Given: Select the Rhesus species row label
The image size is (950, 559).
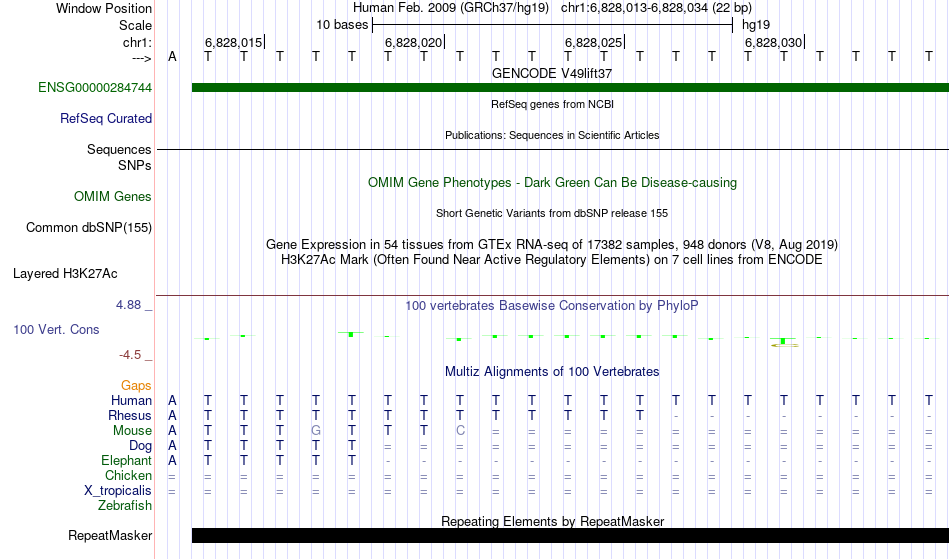Looking at the screenshot, I should tap(130, 415).
